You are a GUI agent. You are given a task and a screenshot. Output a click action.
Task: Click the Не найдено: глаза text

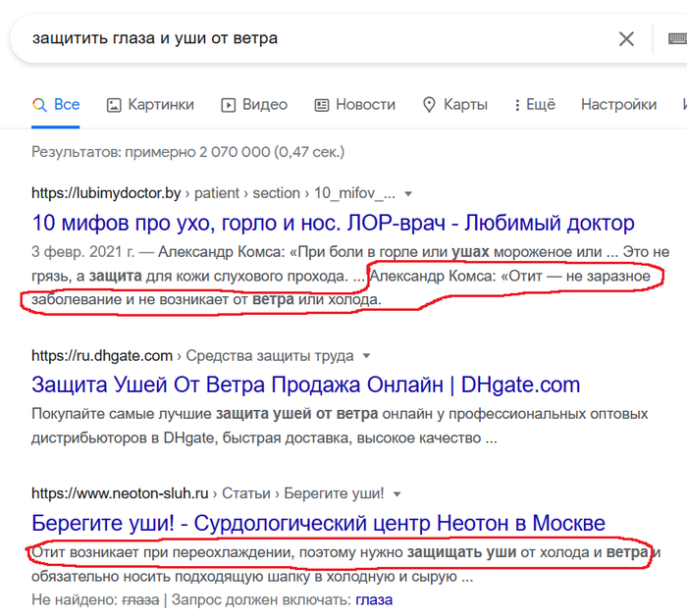pyautogui.click(x=95, y=599)
